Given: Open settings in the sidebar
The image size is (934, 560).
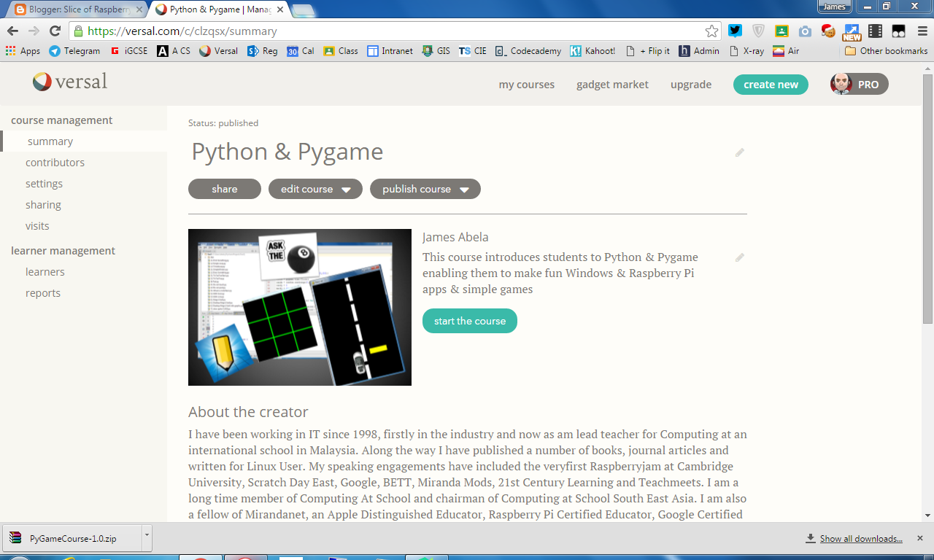Looking at the screenshot, I should (44, 184).
